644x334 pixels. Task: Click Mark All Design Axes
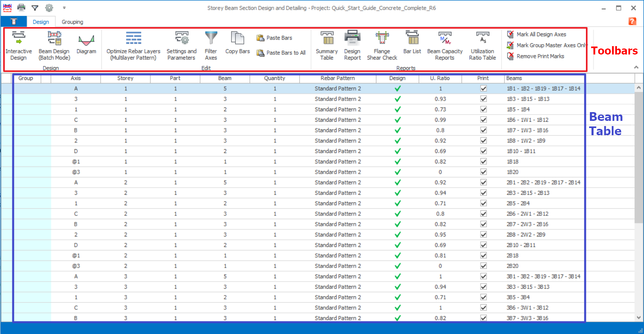pyautogui.click(x=537, y=34)
